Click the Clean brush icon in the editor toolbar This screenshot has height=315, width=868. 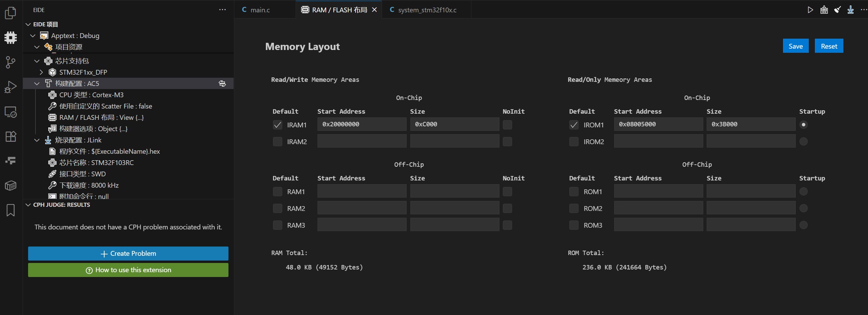[x=837, y=10]
